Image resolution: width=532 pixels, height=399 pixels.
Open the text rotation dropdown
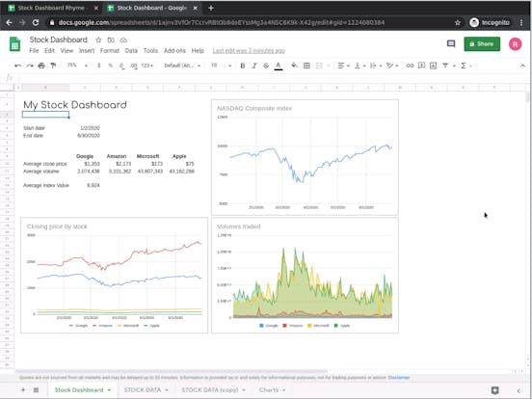(x=392, y=66)
